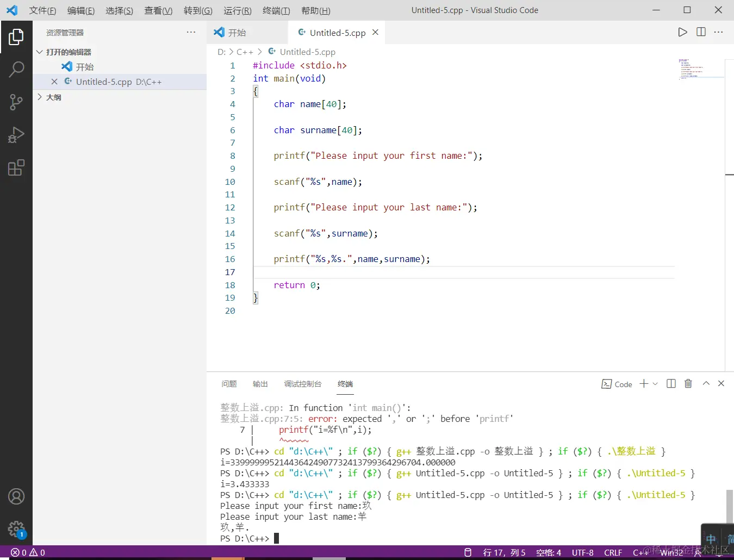
Task: Open editor More Actions ellipsis
Action: tap(719, 32)
